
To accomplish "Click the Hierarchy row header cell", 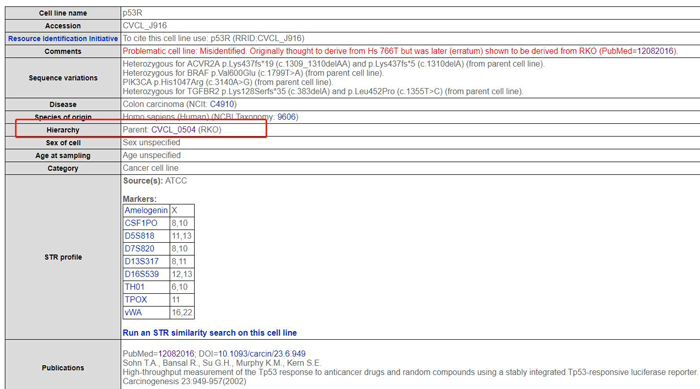I will pyautogui.click(x=63, y=130).
